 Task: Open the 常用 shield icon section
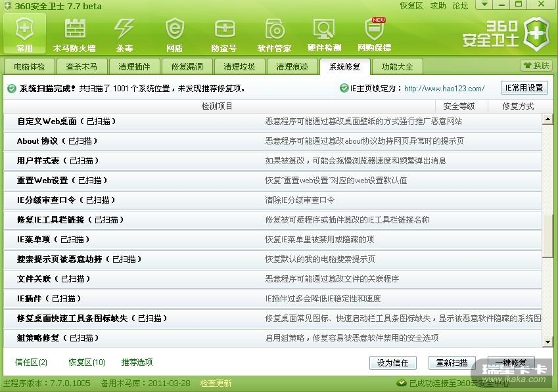(24, 34)
